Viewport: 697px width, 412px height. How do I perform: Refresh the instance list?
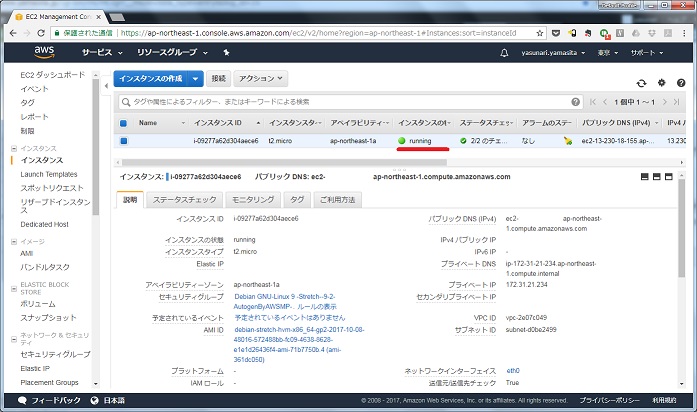point(641,83)
